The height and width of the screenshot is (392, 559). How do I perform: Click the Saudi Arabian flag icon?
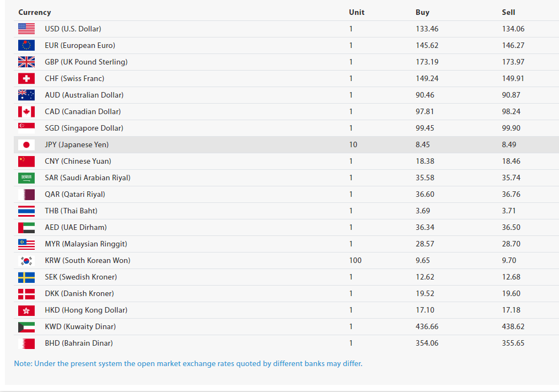[26, 178]
